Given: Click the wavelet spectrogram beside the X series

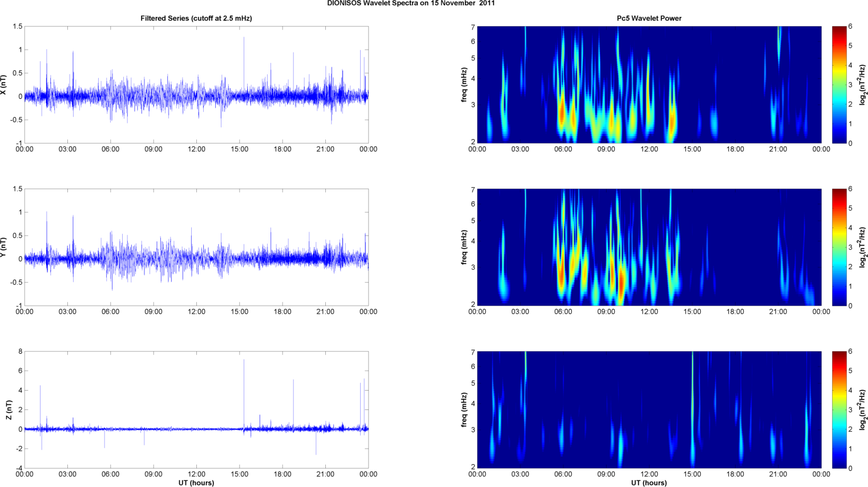Looking at the screenshot, I should 649,85.
